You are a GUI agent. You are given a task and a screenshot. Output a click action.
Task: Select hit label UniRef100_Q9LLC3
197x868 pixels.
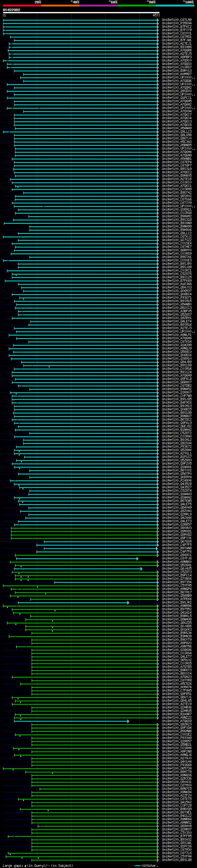tap(176, 131)
